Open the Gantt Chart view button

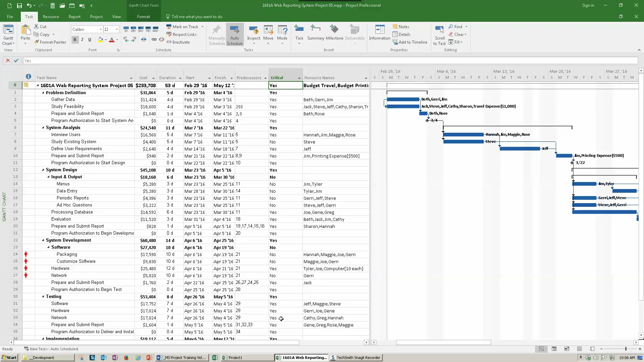click(x=8, y=35)
